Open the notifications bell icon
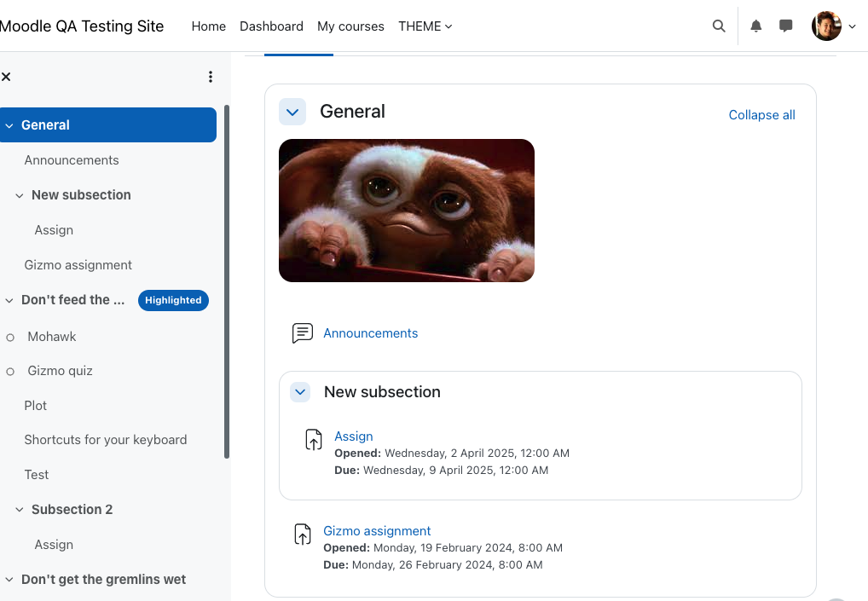 click(x=755, y=26)
